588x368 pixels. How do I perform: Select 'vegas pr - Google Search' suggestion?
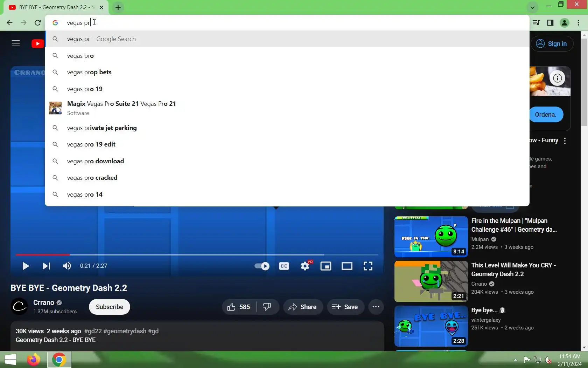point(287,39)
